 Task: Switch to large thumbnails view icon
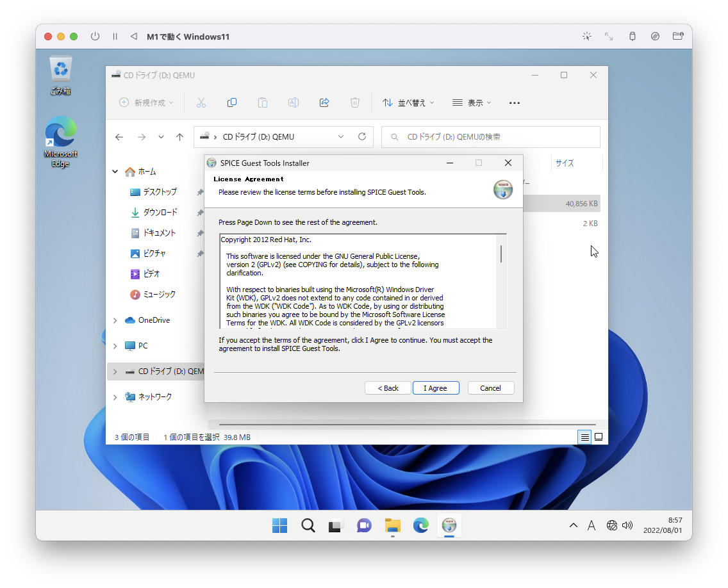pos(599,437)
